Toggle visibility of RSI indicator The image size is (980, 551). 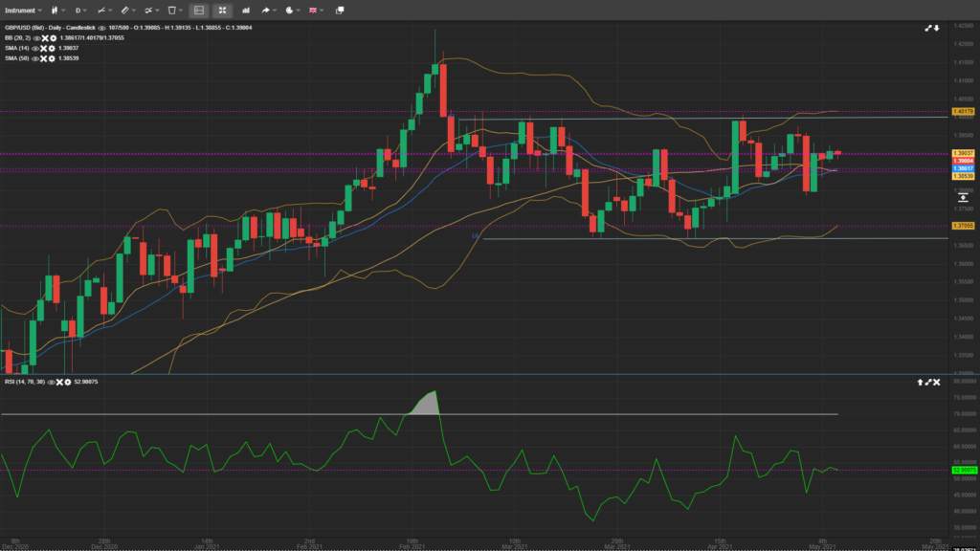(52, 382)
